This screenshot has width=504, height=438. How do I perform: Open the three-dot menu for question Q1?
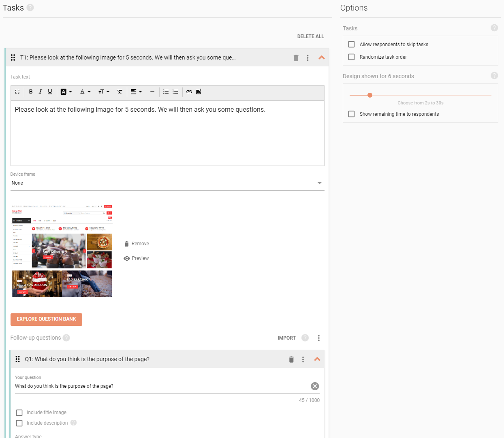pyautogui.click(x=303, y=359)
